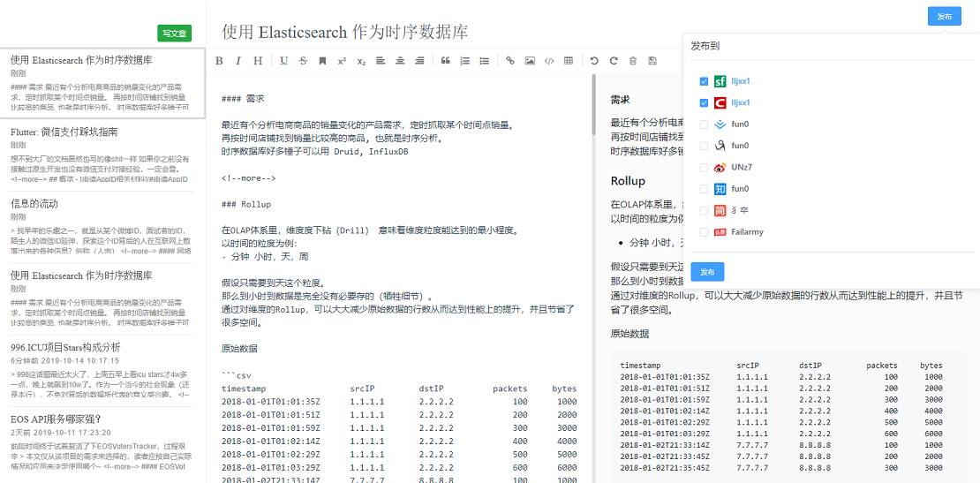Image resolution: width=980 pixels, height=483 pixels.
Task: Click the strikethrough icon
Action: click(303, 61)
